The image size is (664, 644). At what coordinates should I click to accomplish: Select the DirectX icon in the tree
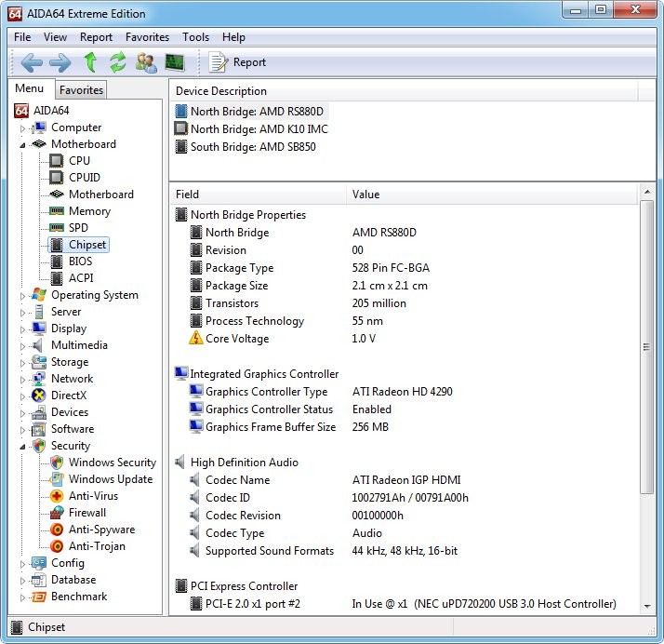click(39, 396)
